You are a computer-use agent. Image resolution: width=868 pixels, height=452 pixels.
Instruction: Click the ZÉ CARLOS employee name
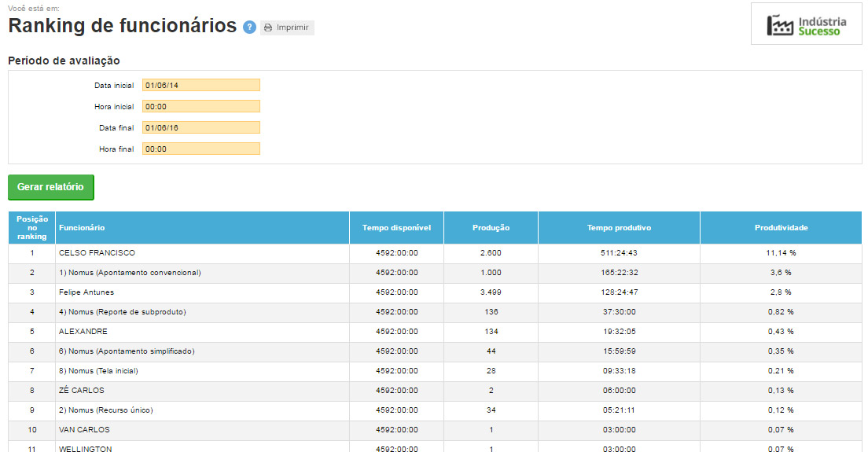point(82,391)
